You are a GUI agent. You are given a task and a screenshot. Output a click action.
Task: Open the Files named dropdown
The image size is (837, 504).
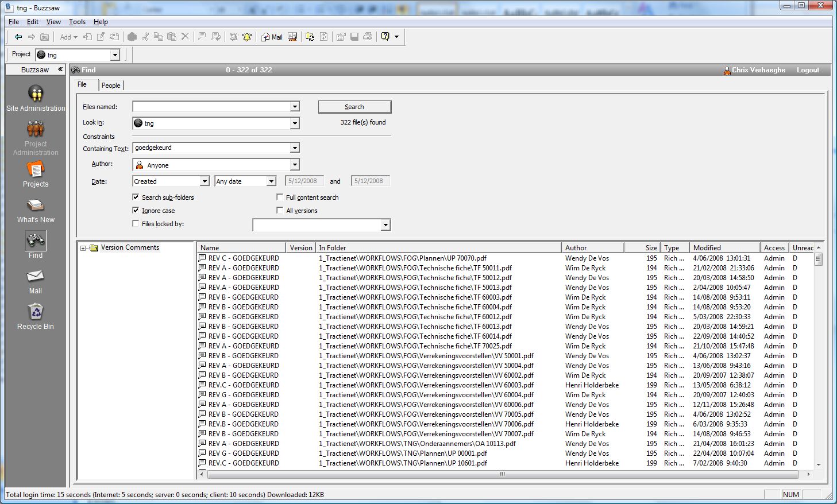tap(295, 107)
